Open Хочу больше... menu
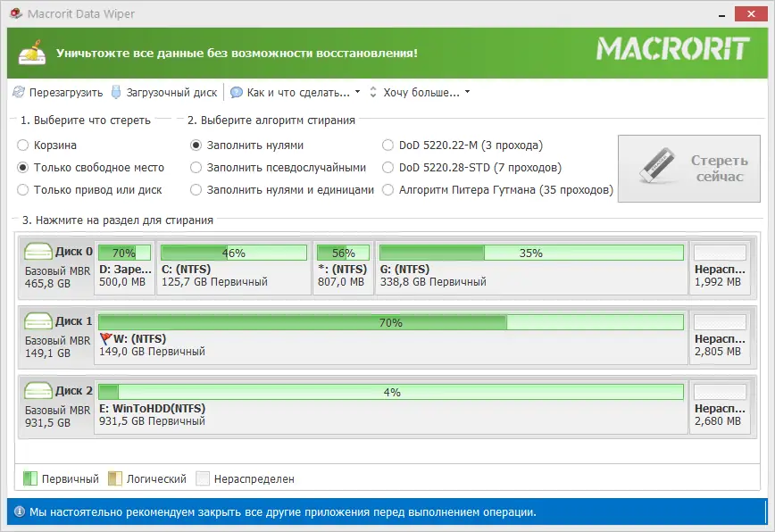 tap(421, 92)
